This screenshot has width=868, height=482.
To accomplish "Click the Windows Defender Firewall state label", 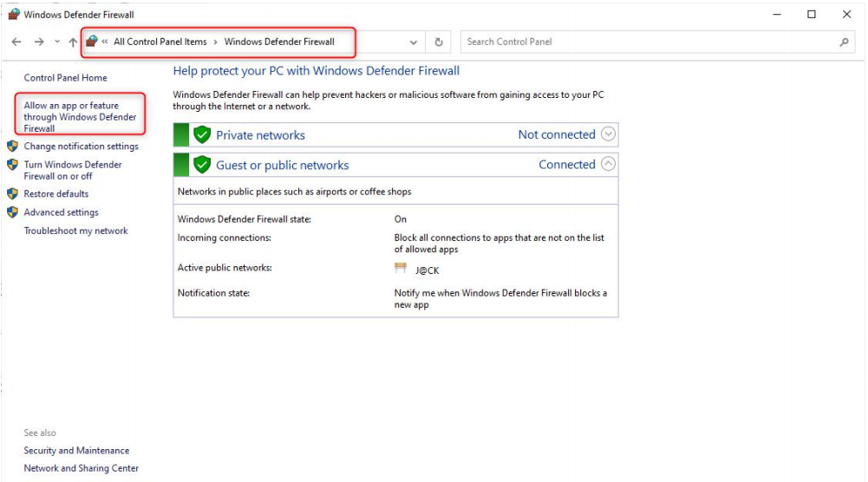I will coord(245,219).
